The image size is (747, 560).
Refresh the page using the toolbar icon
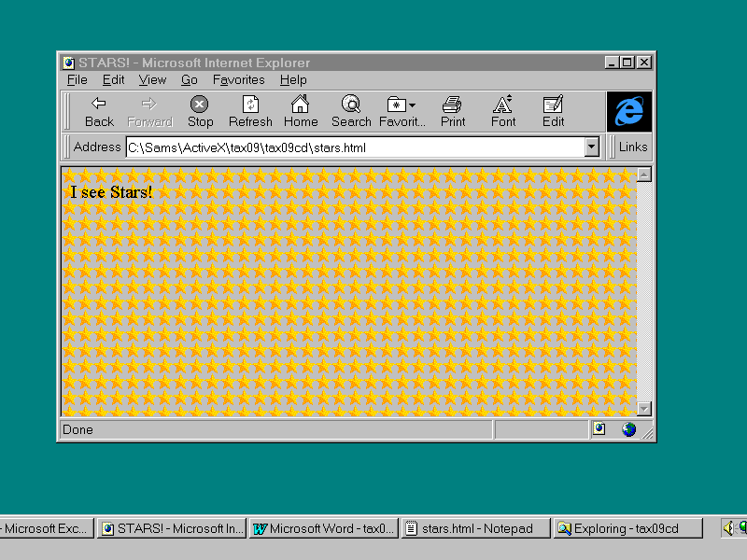pos(250,104)
